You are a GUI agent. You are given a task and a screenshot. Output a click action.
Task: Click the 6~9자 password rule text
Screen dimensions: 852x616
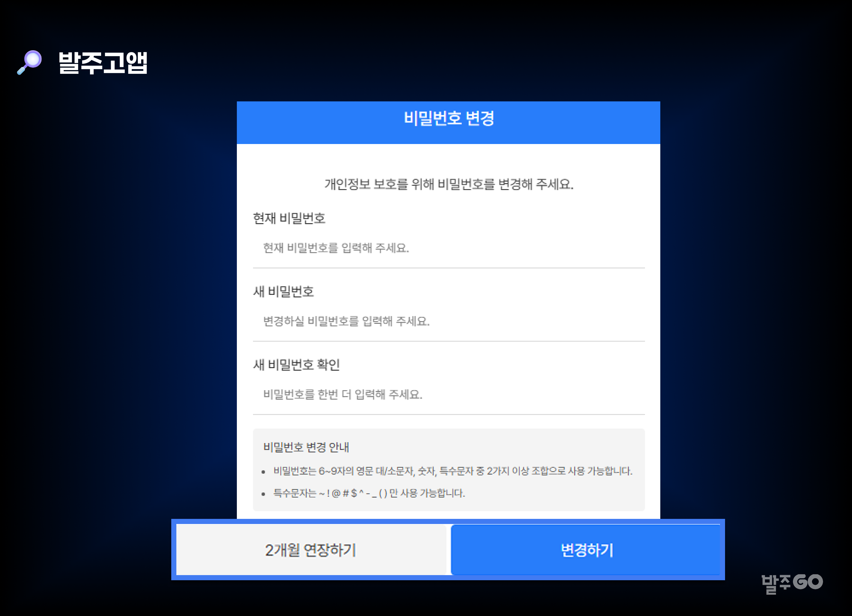tap(453, 471)
